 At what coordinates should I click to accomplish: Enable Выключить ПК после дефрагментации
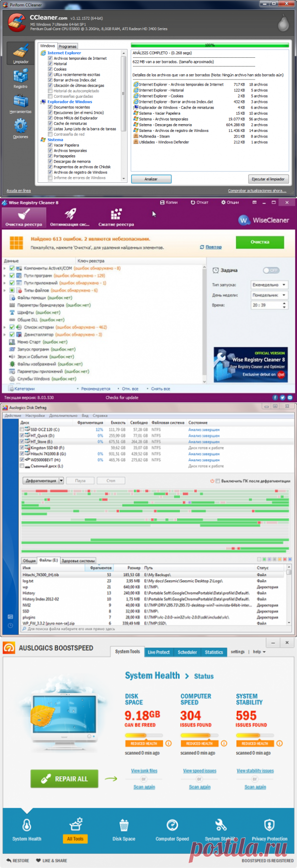coord(218,481)
